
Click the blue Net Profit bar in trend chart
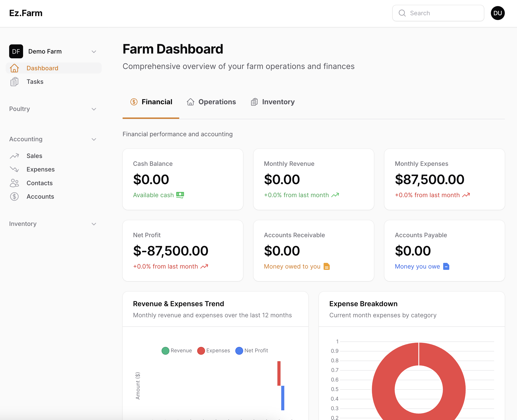(x=283, y=398)
